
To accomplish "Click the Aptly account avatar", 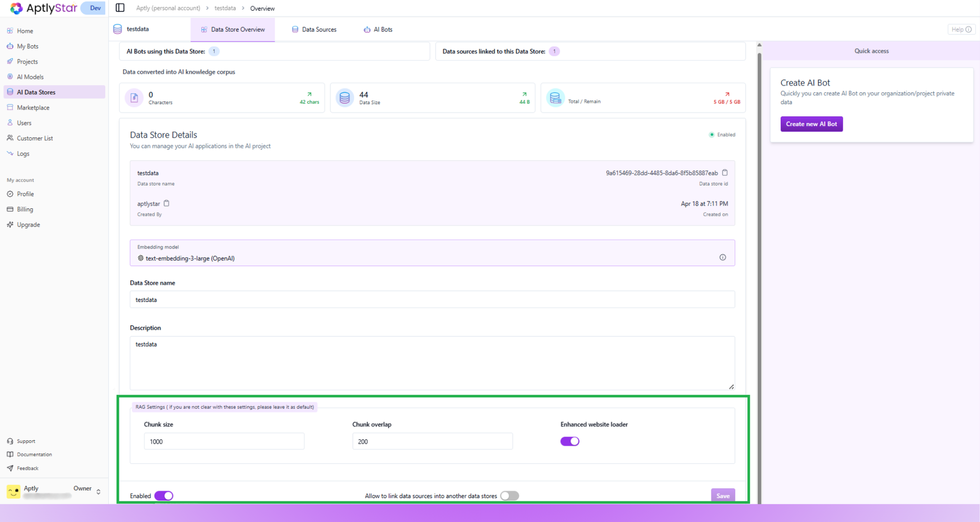I will pos(14,491).
